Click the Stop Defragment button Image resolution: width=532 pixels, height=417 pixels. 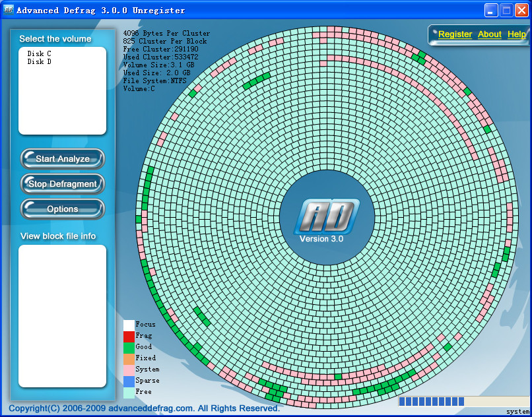point(63,184)
